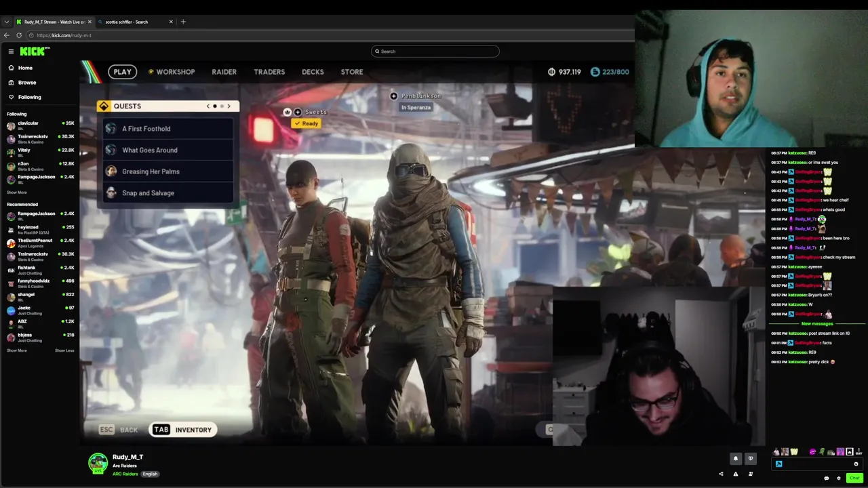This screenshot has width=868, height=488.
Task: Open heyimzed recommended channel
Action: coord(40,229)
